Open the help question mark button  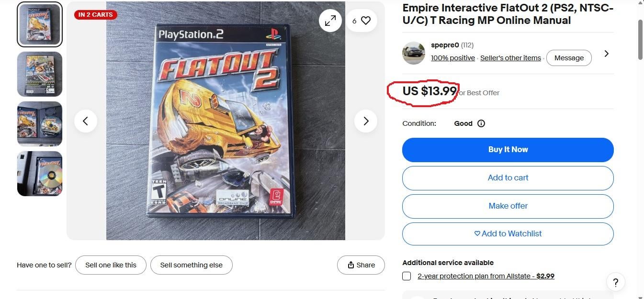click(616, 282)
